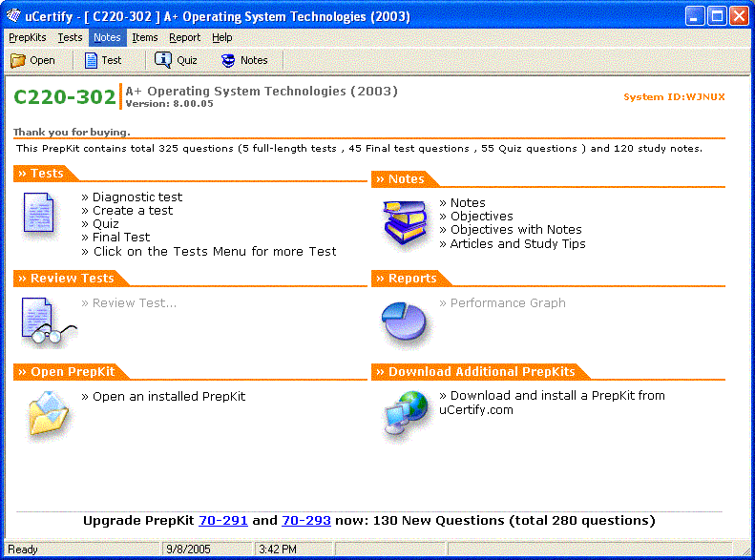
Task: Click the C220-302 exam code heading
Action: click(65, 97)
